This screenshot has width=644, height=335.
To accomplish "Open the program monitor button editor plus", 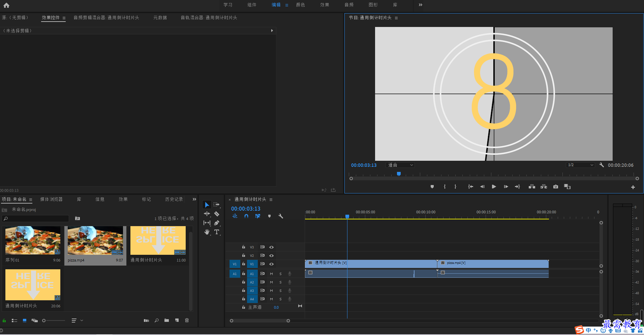I will pyautogui.click(x=633, y=187).
